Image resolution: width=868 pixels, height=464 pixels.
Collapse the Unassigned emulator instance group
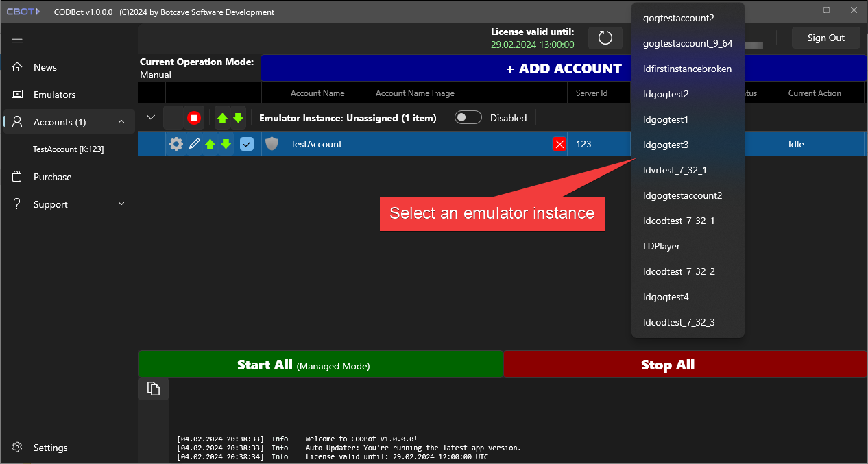pyautogui.click(x=151, y=118)
